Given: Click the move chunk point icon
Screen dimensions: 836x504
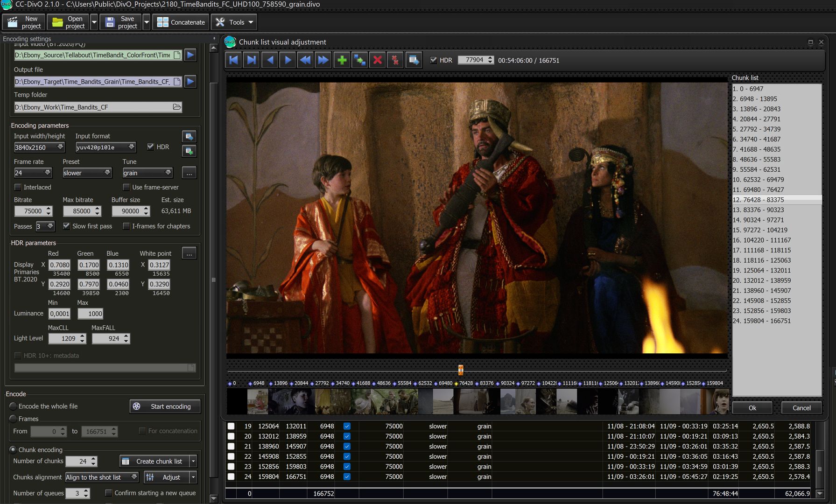Looking at the screenshot, I should pos(359,60).
